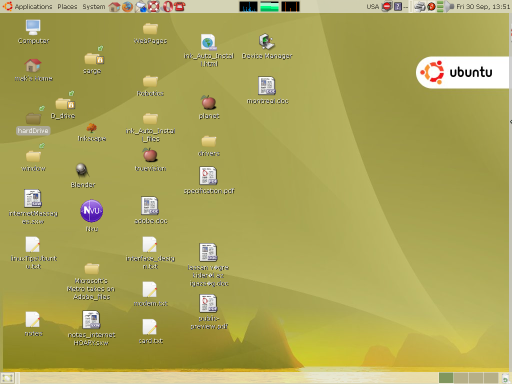The width and height of the screenshot is (512, 384).
Task: Switch to the fourth workspace in switcher
Action: (491, 378)
